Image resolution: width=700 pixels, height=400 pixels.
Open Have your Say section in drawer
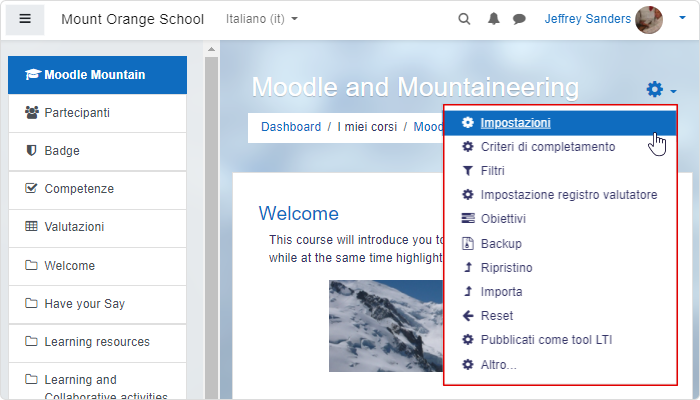(x=97, y=304)
